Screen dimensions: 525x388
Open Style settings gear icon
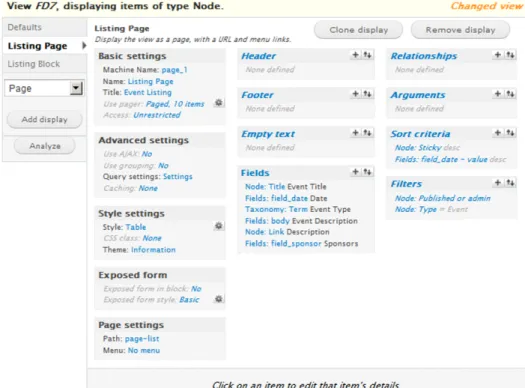219,226
